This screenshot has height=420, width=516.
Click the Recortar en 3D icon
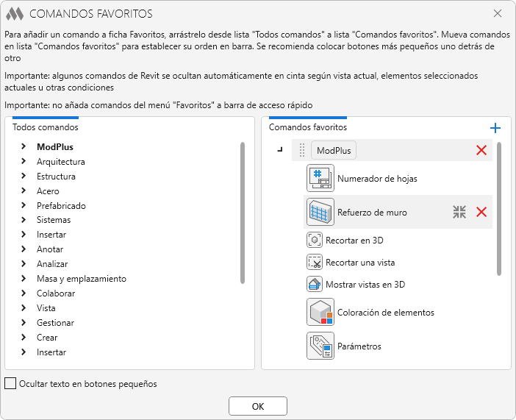point(315,240)
